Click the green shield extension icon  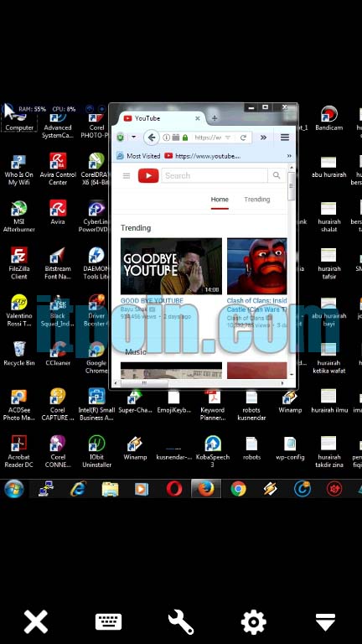point(121,138)
